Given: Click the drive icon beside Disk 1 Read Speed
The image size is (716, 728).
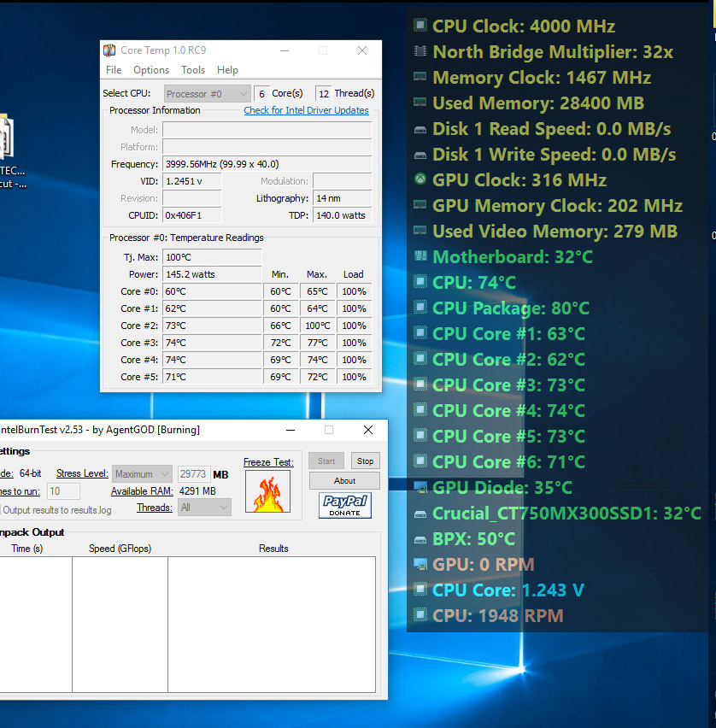Looking at the screenshot, I should 420,129.
